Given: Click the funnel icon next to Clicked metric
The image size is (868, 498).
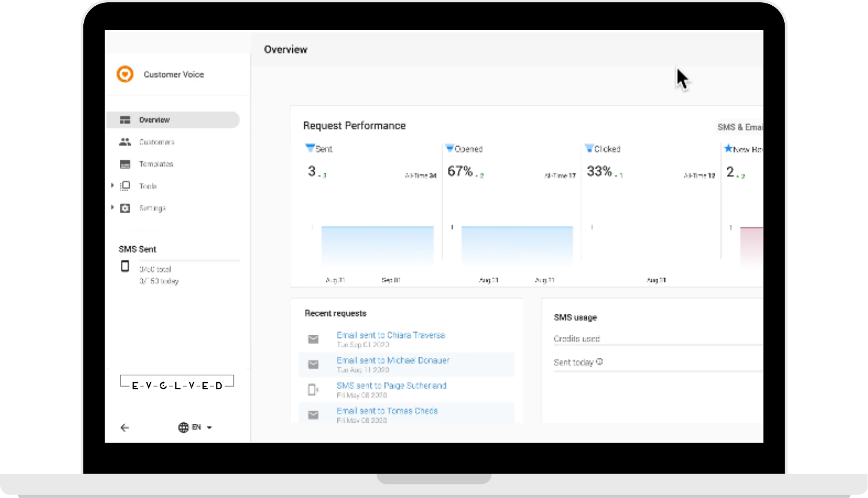Looking at the screenshot, I should tap(590, 148).
